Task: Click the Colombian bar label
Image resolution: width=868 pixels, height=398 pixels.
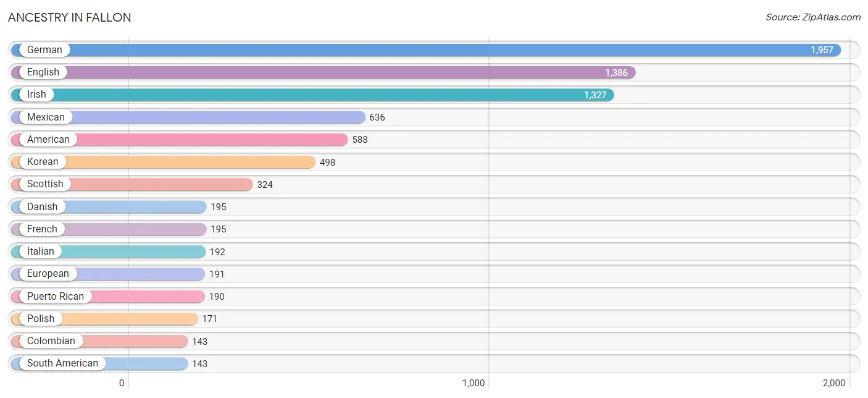Action: coord(51,341)
